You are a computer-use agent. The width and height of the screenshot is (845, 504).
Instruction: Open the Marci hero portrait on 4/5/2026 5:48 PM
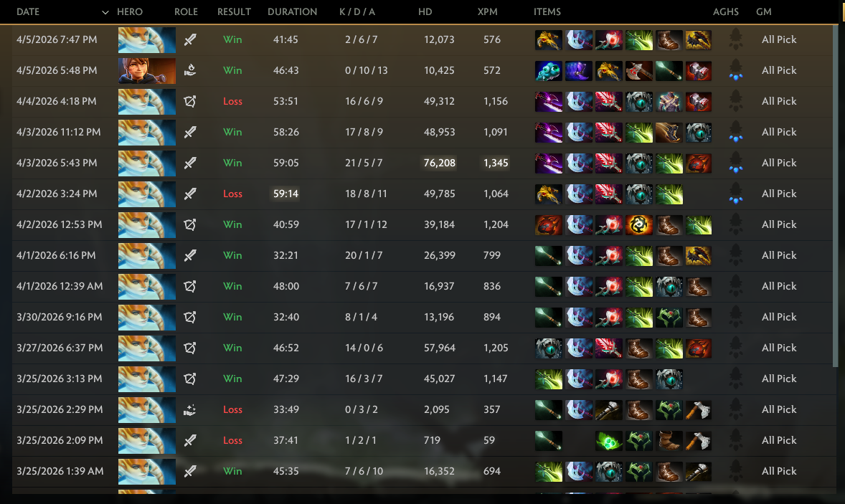point(146,70)
